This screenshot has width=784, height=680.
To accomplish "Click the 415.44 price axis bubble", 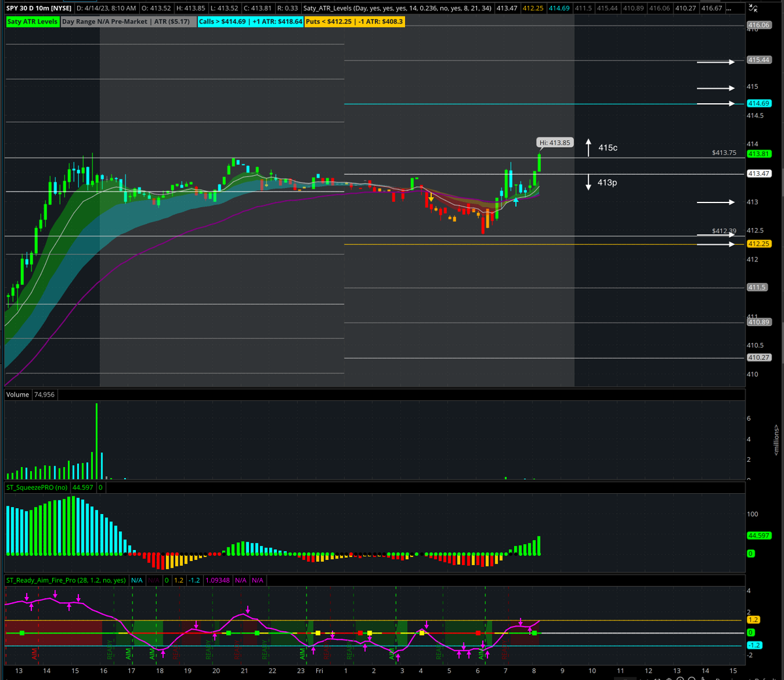I will point(759,60).
